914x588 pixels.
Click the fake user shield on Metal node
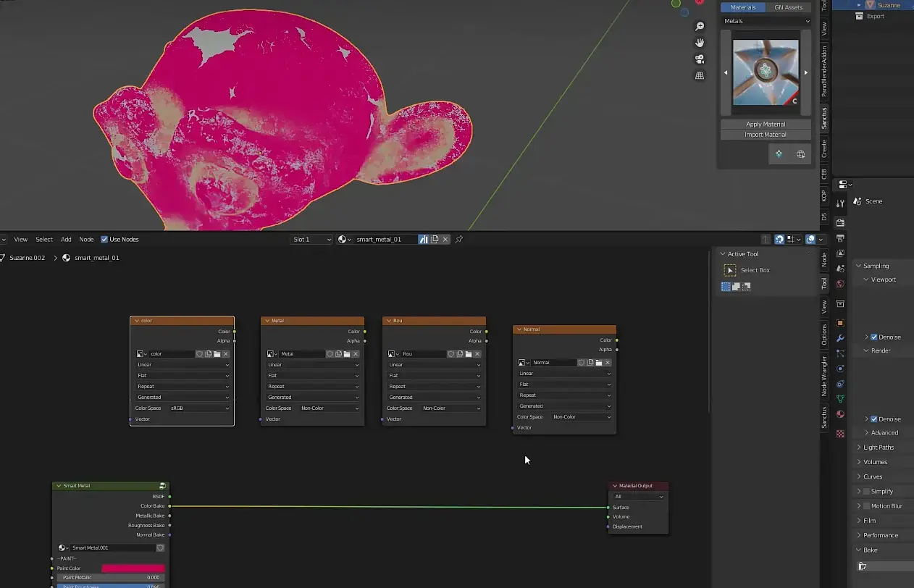330,354
